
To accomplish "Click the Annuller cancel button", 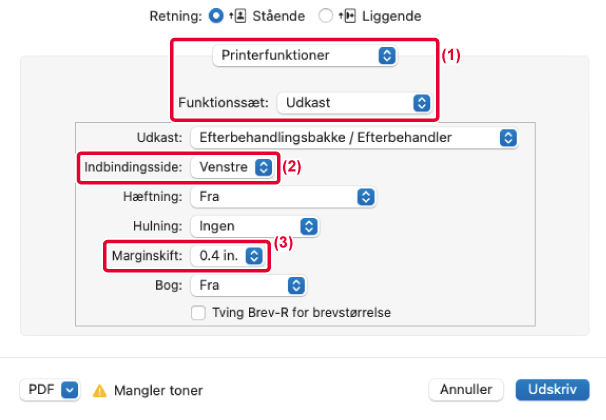I will [x=466, y=390].
